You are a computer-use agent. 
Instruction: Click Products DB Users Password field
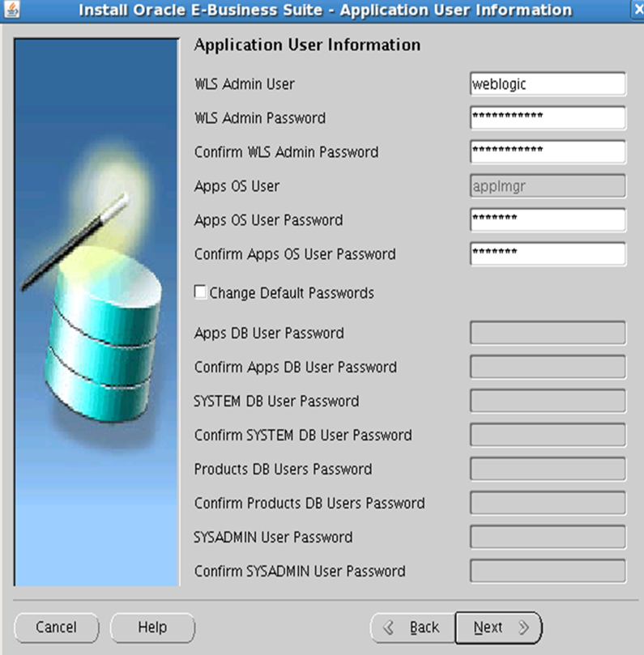point(548,469)
